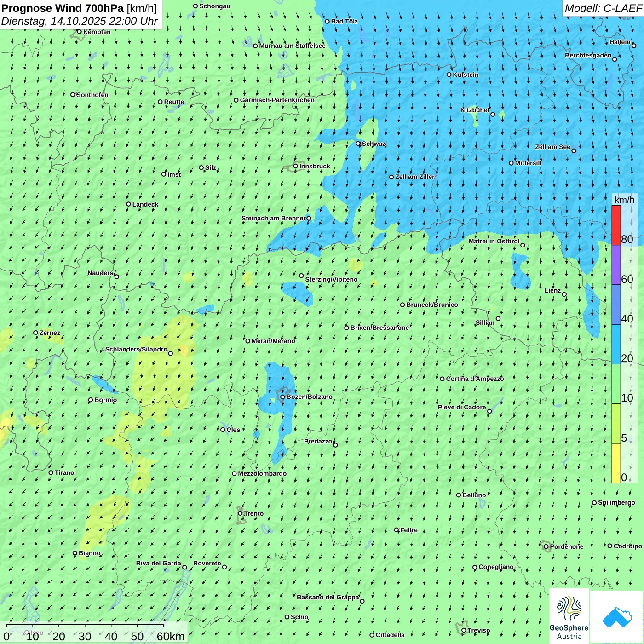This screenshot has height=644, width=644.
Task: Click the blue cloud logo icon
Action: 617,616
